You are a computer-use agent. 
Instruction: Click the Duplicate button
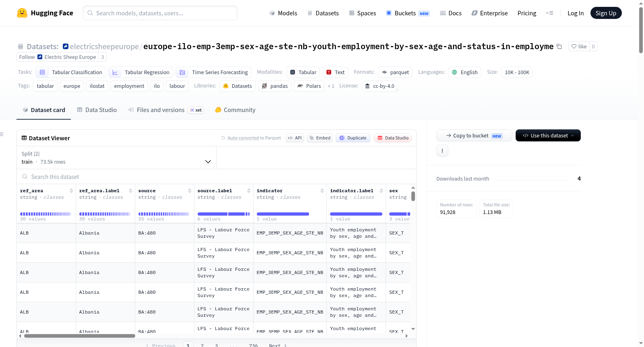tap(353, 138)
